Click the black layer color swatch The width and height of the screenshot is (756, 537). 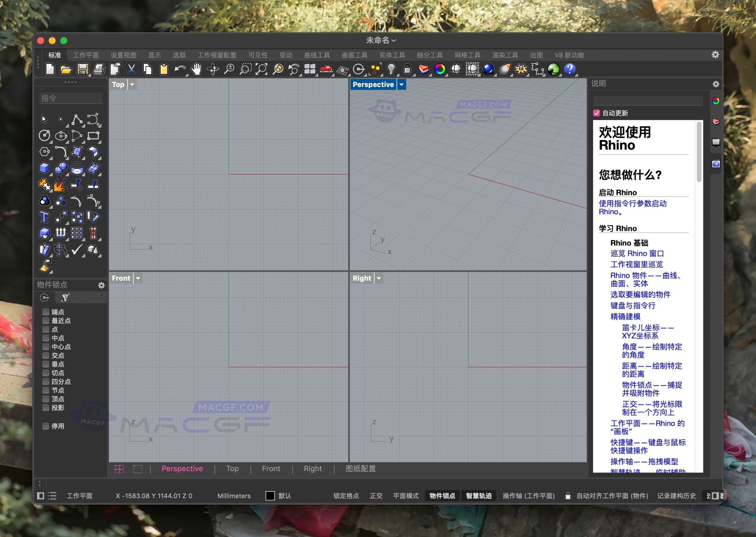pos(270,496)
